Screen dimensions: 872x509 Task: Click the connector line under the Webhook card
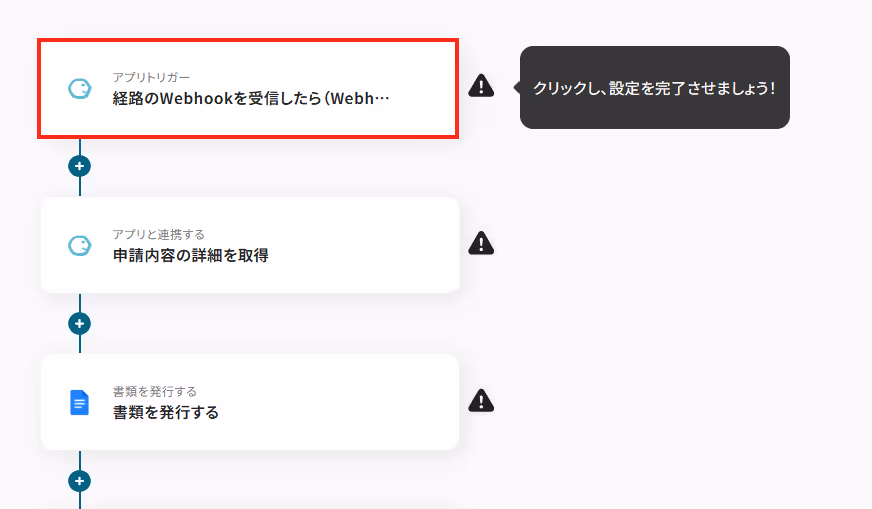80,147
